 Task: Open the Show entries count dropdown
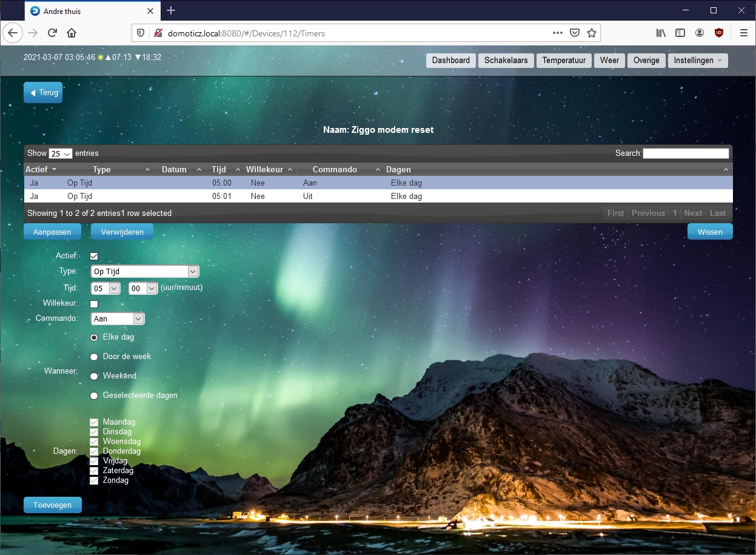61,153
